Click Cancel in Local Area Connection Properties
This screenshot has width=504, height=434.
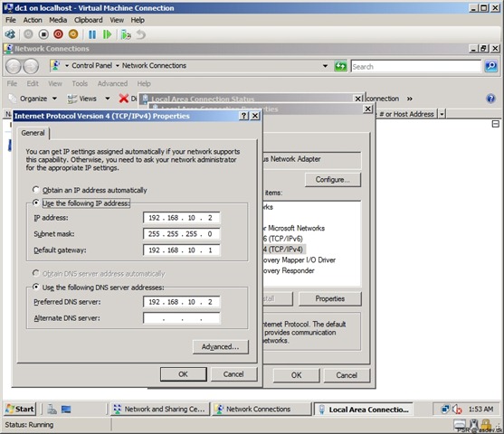point(347,375)
